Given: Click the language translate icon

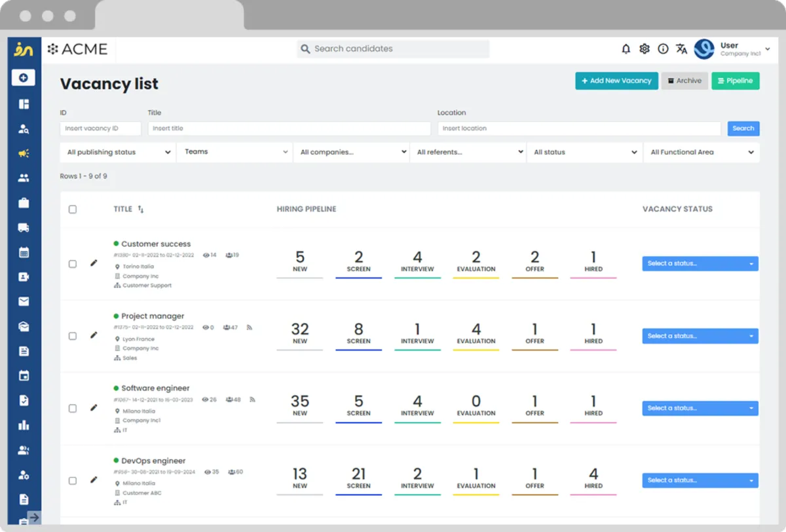Looking at the screenshot, I should [x=681, y=49].
